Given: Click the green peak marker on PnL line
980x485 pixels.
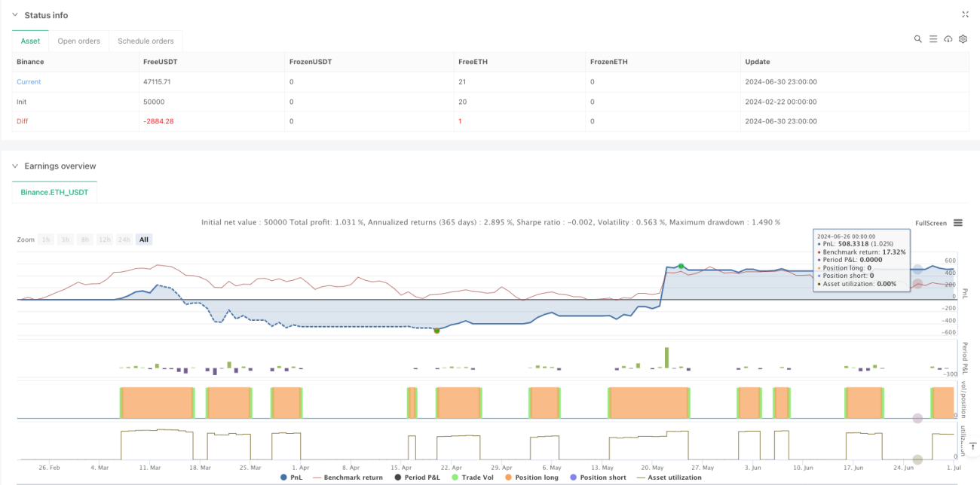Looking at the screenshot, I should click(681, 267).
